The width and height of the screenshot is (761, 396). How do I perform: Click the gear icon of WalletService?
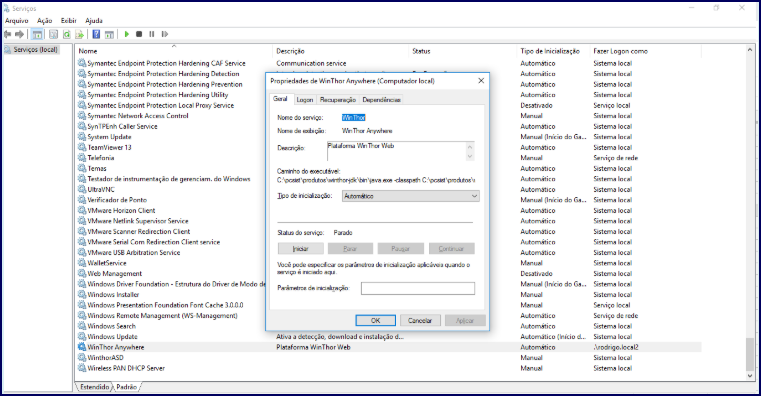tap(82, 263)
